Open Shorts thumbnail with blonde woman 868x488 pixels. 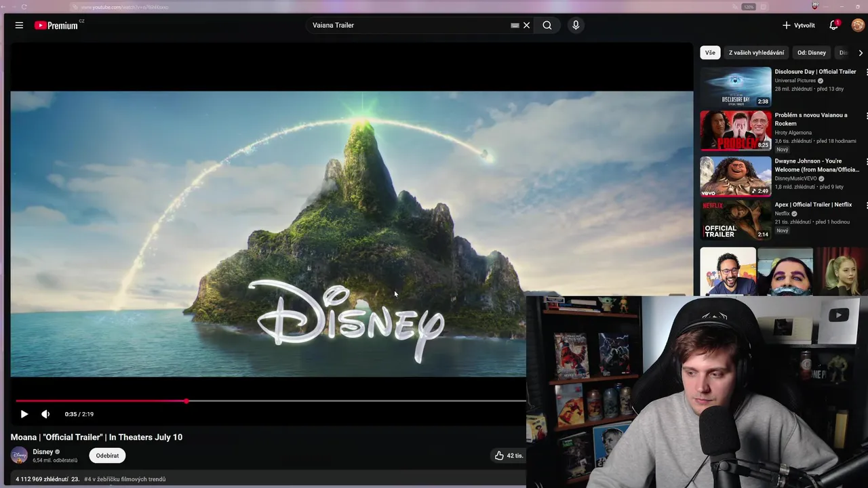coord(842,271)
